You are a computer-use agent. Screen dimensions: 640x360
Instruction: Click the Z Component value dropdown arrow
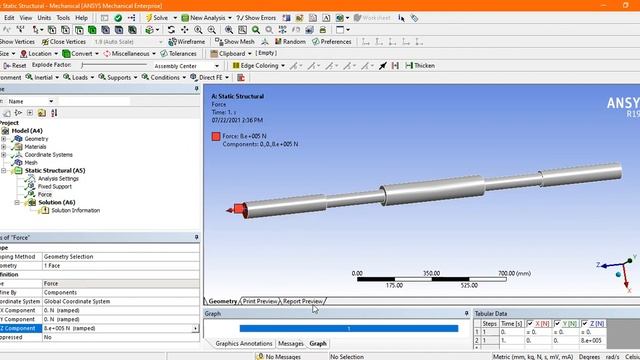(x=196, y=328)
